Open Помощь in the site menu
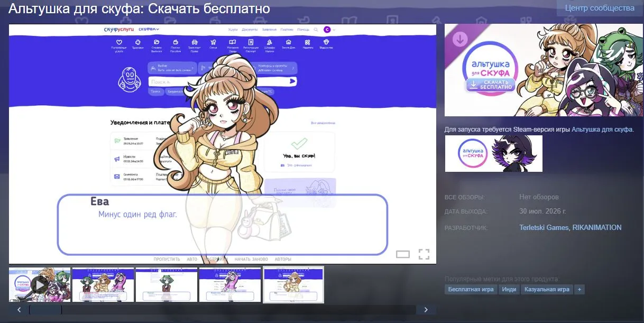This screenshot has height=323, width=644. (x=303, y=30)
